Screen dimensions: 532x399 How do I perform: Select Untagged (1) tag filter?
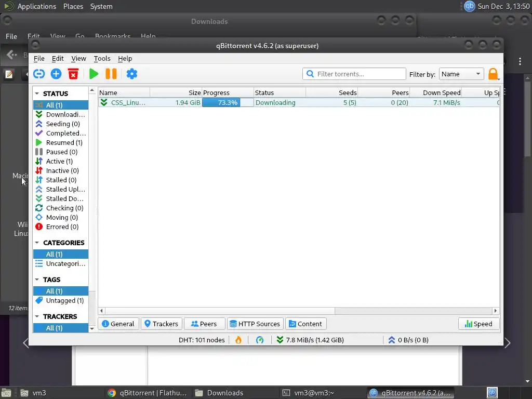click(x=61, y=301)
